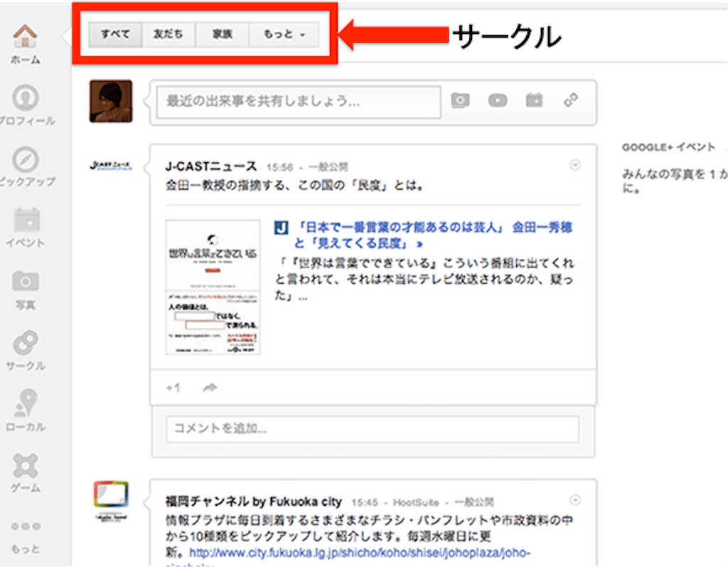Open the イベント calendar sidebar icon
Image resolution: width=728 pixels, height=567 pixels.
[26, 221]
